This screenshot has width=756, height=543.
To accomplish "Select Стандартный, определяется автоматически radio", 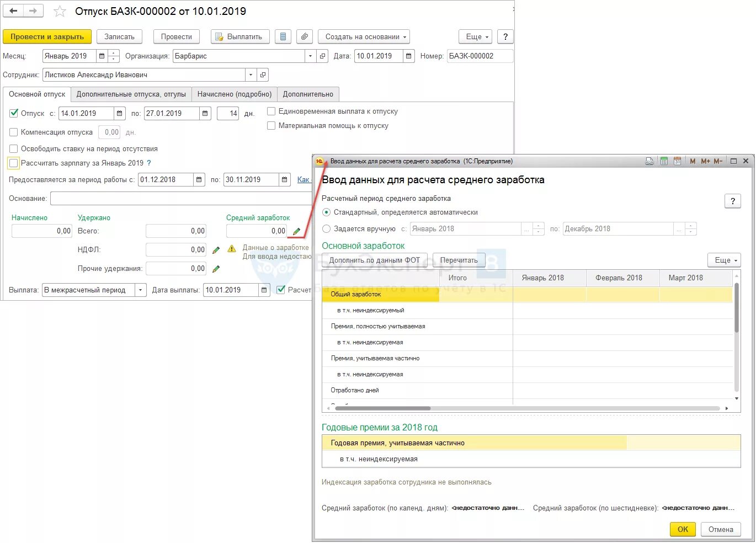I will (x=326, y=212).
